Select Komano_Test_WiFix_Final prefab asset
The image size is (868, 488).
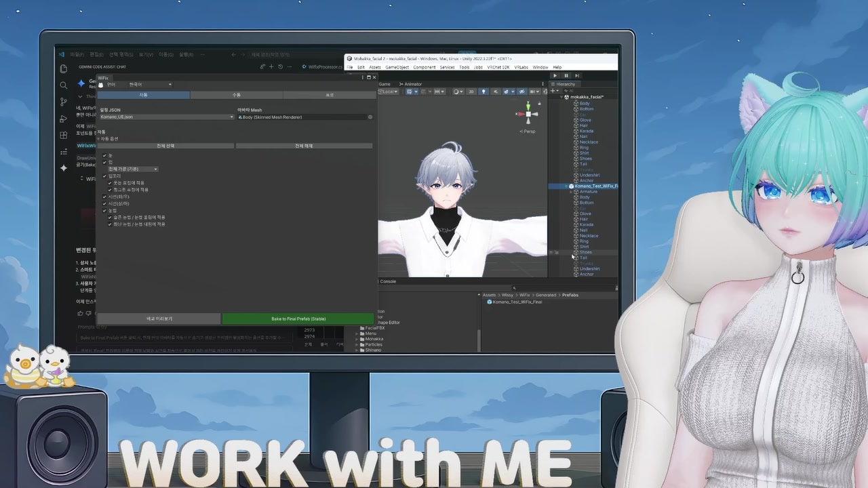pos(515,302)
